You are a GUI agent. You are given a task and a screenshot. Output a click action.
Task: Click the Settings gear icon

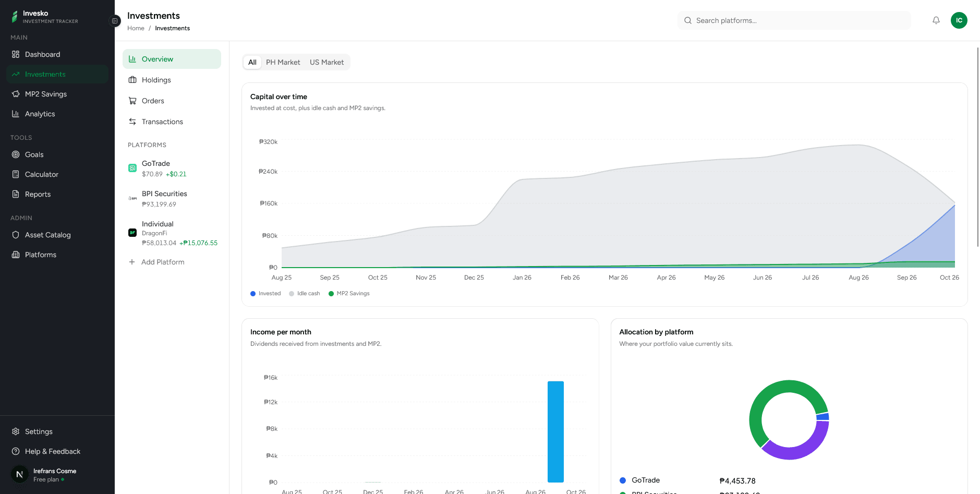pos(16,431)
